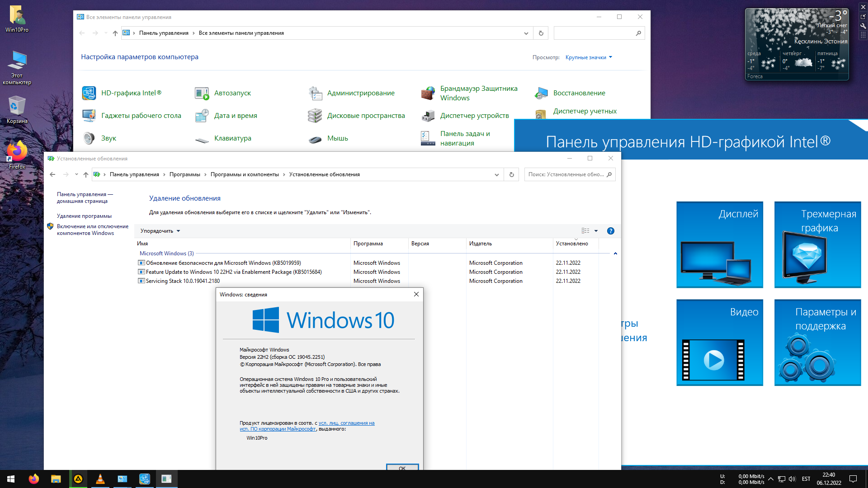Click the Control Panel search field
This screenshot has height=488, width=868.
[599, 33]
